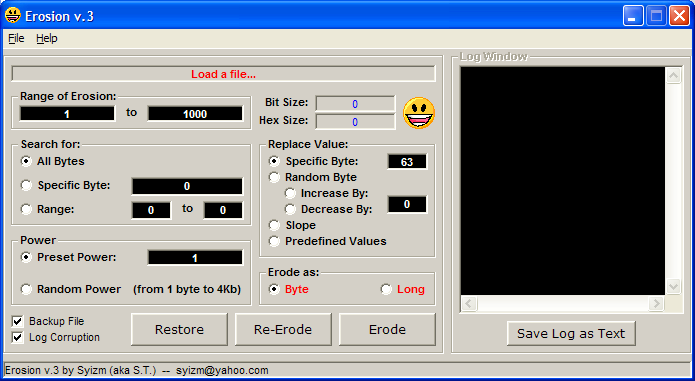
Task: Click the log window scroll up arrow
Action: pos(674,75)
